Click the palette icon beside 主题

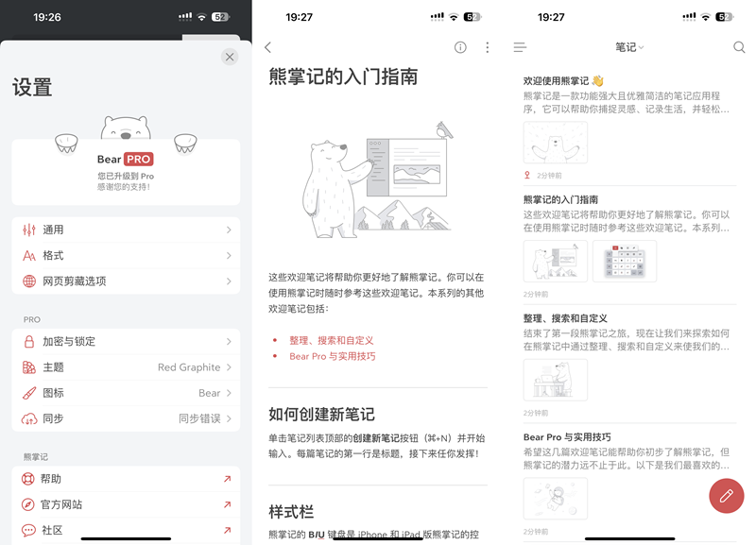(x=29, y=367)
